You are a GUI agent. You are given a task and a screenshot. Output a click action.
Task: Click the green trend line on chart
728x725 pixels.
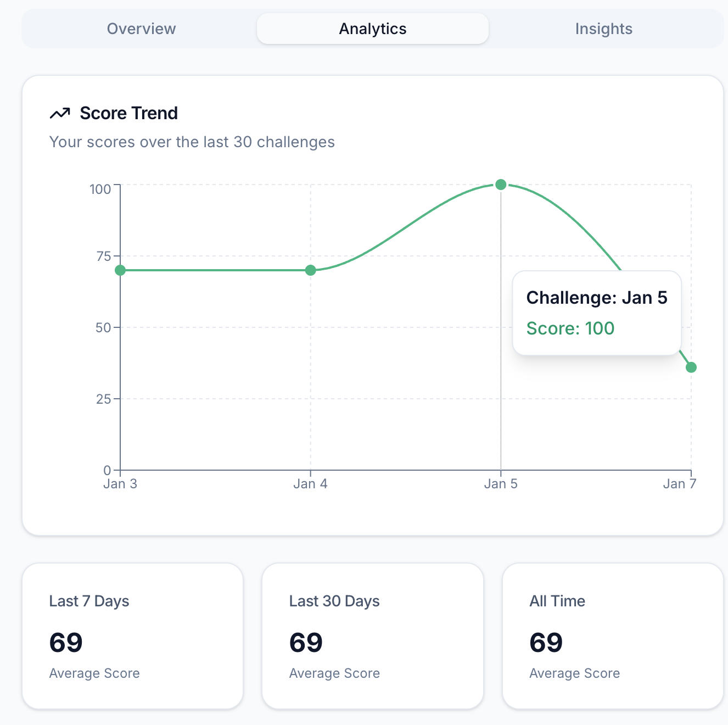click(x=214, y=270)
